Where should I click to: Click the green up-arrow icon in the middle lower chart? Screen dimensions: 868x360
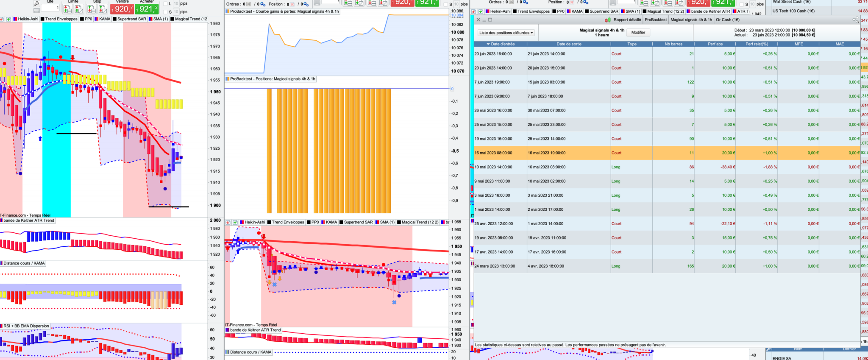pos(235,222)
